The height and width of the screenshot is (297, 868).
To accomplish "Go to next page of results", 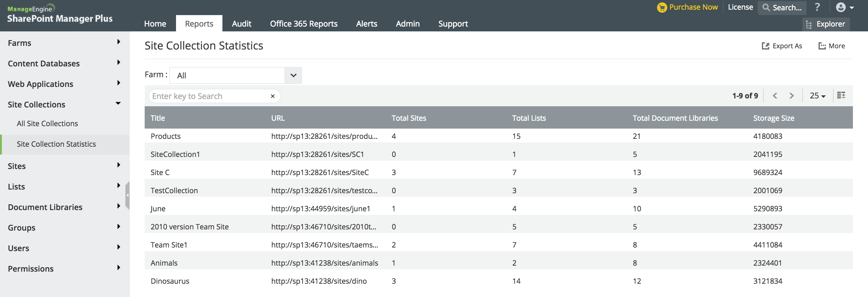I will click(x=791, y=96).
